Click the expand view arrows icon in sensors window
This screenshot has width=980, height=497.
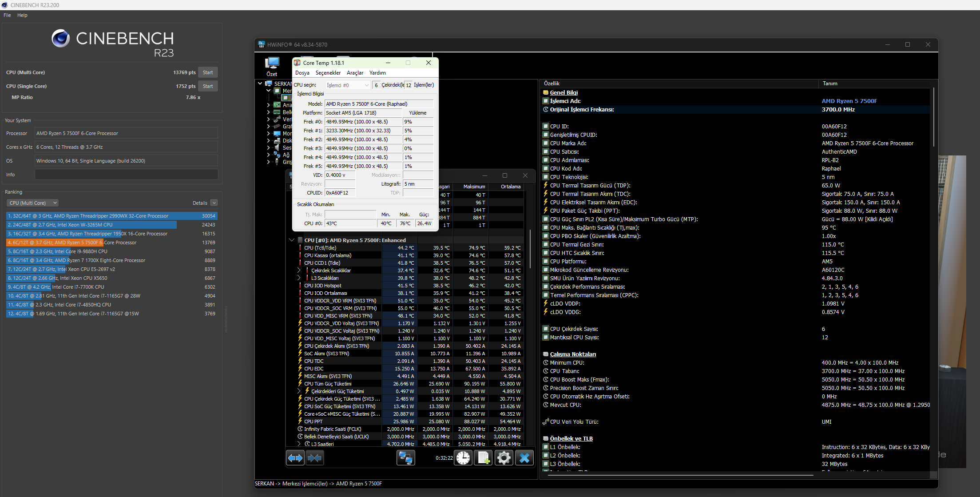pos(295,457)
